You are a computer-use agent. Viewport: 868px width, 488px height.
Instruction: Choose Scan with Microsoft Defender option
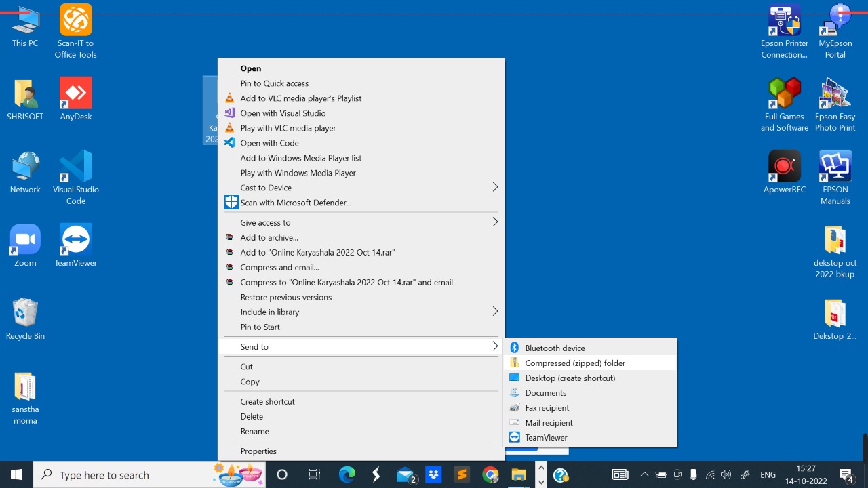click(296, 203)
